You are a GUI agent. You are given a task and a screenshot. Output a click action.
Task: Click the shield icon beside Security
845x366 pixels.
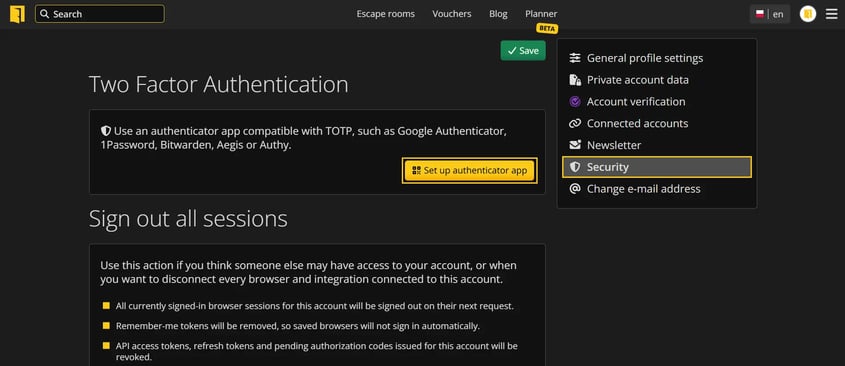pyautogui.click(x=575, y=167)
